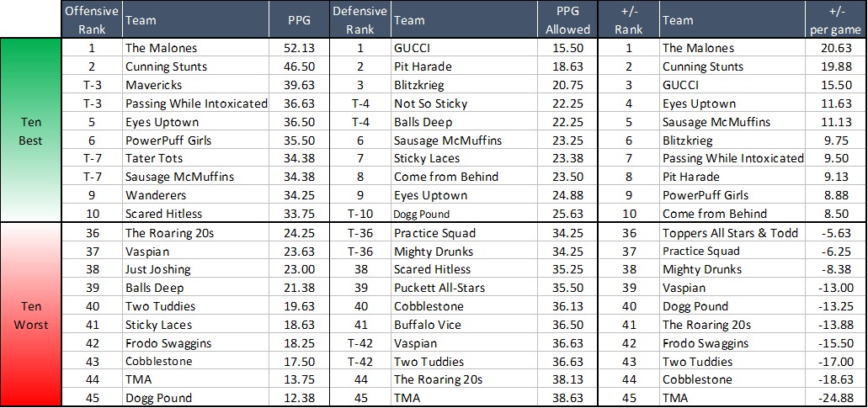This screenshot has width=868, height=408.
Task: Click Toppers All Stars & Todd cell
Action: coord(729,233)
